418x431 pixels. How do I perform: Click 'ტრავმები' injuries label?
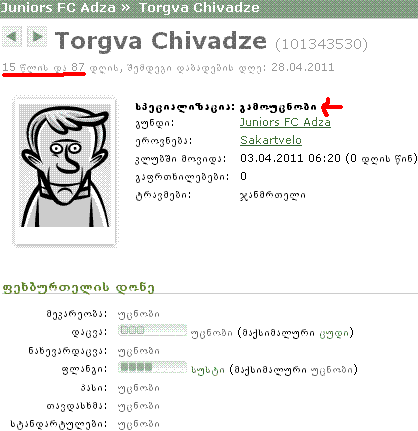tap(163, 195)
